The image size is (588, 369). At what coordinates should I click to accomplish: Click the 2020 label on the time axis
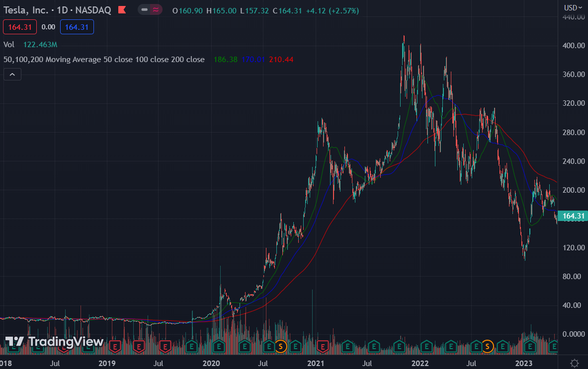[211, 363]
